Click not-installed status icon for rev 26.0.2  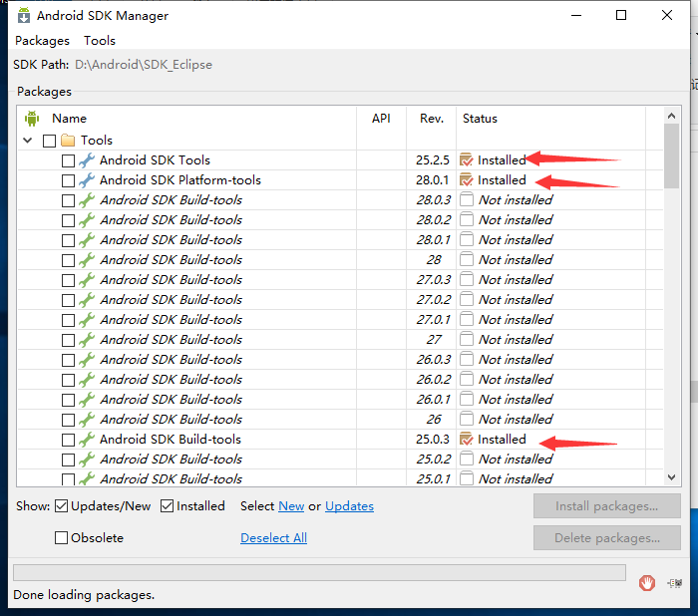tap(467, 379)
